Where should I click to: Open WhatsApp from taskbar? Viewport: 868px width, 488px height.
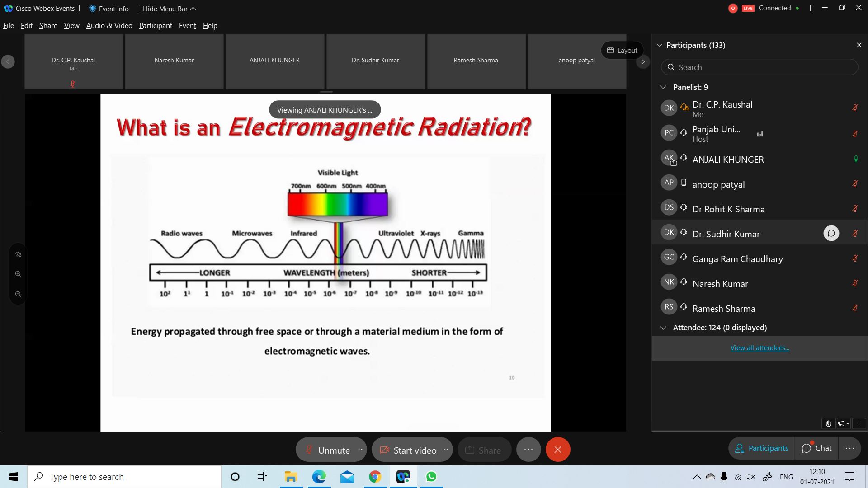431,477
